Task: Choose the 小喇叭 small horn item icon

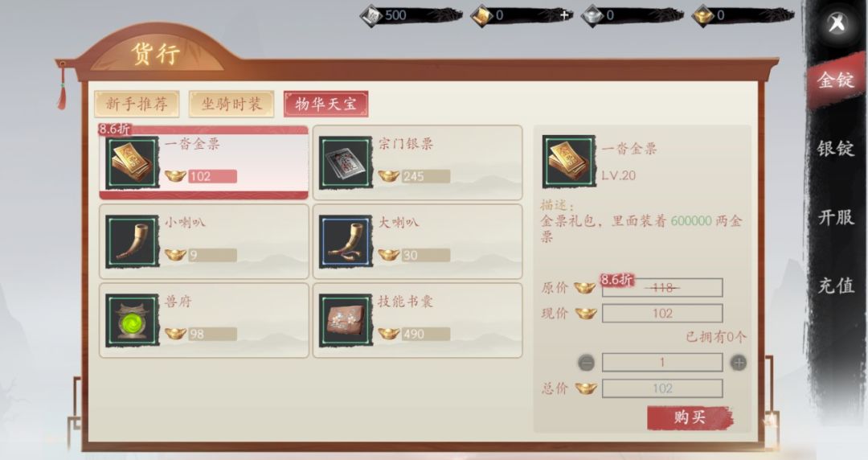Action: [x=133, y=241]
